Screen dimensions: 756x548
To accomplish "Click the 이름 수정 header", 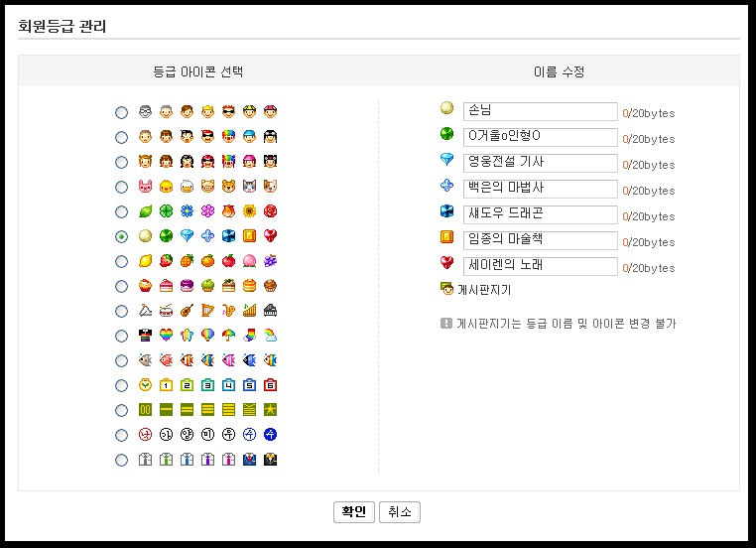I will tap(559, 71).
